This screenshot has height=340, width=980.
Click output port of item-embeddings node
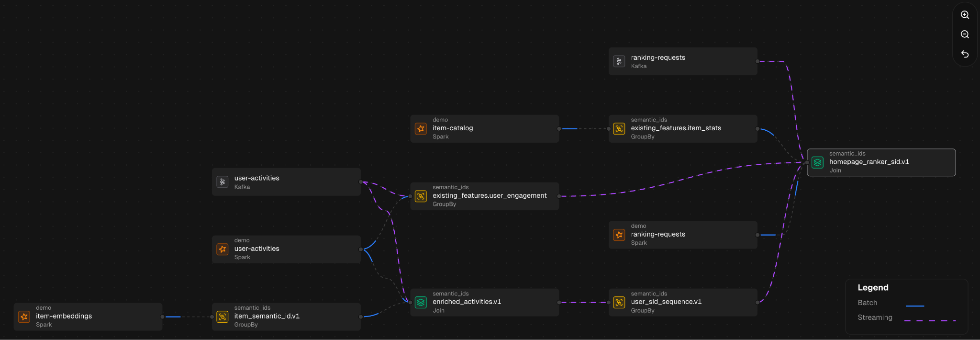[162, 317]
